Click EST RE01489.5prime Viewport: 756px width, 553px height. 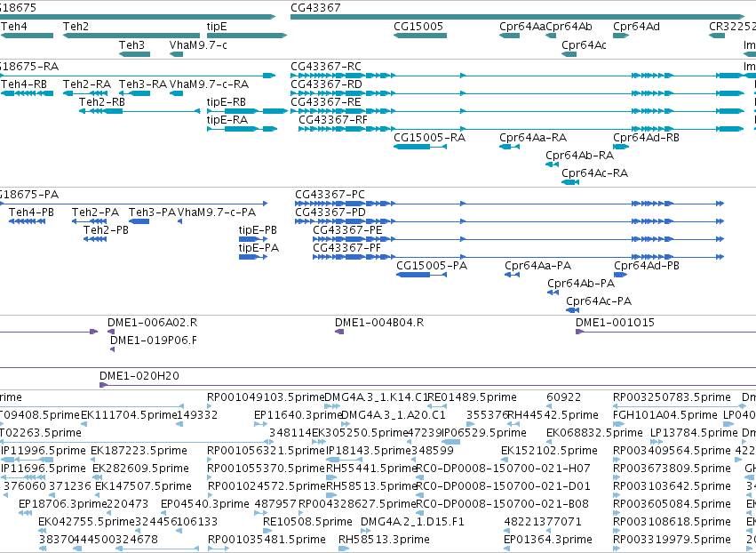click(x=437, y=406)
